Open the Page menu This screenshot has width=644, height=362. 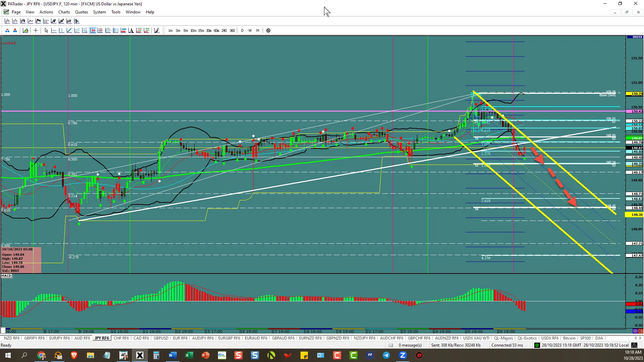coord(16,12)
